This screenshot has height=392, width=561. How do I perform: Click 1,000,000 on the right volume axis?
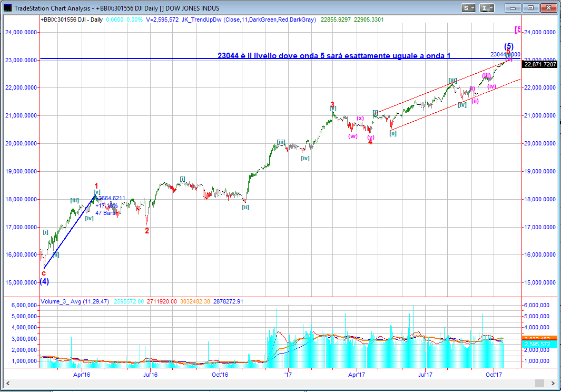(537, 361)
